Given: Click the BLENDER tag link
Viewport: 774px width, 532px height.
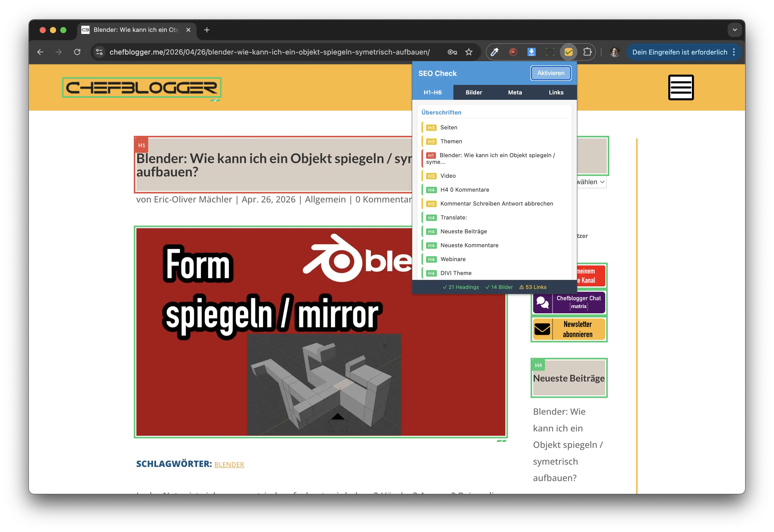Looking at the screenshot, I should point(229,464).
